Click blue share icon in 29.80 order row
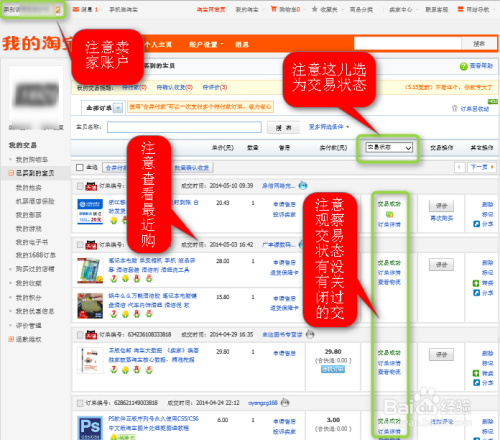500x440 pixels. click(x=476, y=383)
